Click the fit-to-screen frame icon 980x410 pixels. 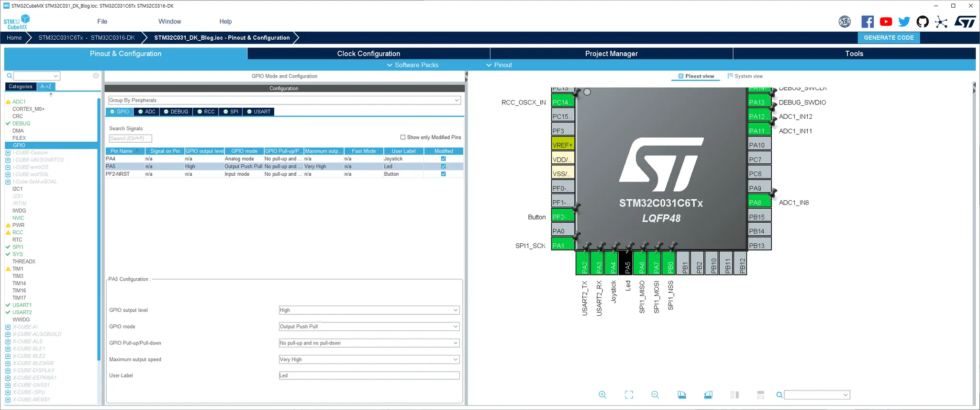(x=629, y=395)
